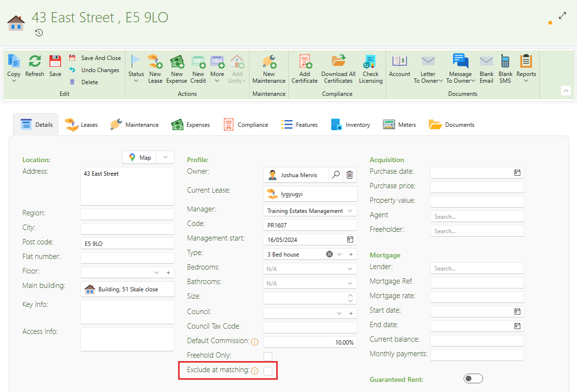Viewport: 577px width, 392px height.
Task: Click the Save floppy disk icon
Action: coord(55,61)
